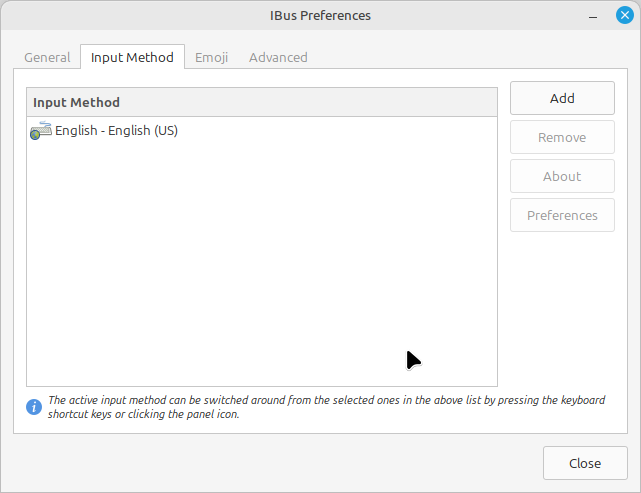Image resolution: width=641 pixels, height=493 pixels.
Task: Click the "Input Method" column header
Action: point(262,102)
